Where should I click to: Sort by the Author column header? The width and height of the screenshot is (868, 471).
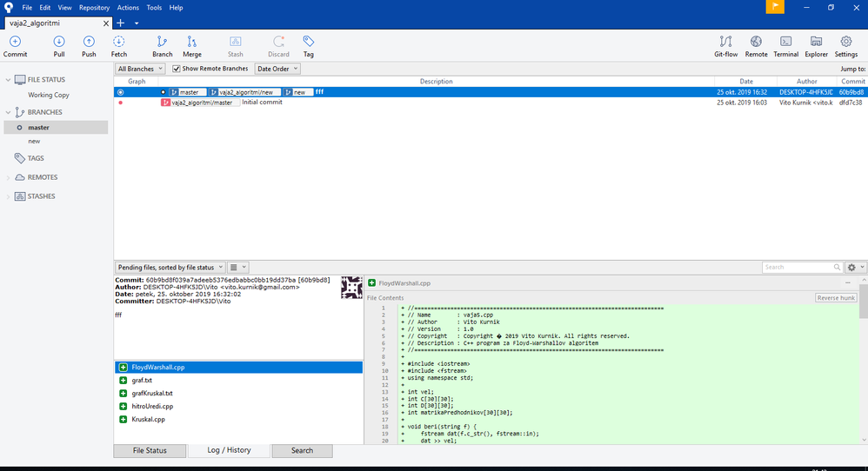pos(806,82)
